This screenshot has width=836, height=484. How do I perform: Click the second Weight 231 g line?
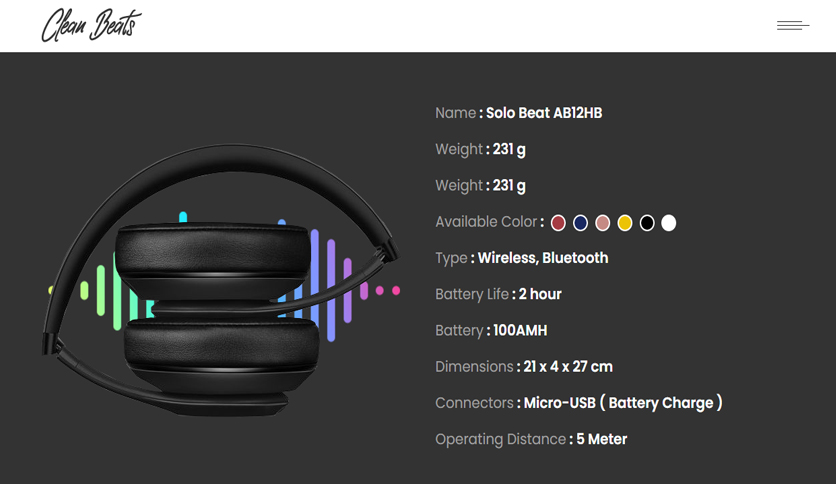coord(480,185)
